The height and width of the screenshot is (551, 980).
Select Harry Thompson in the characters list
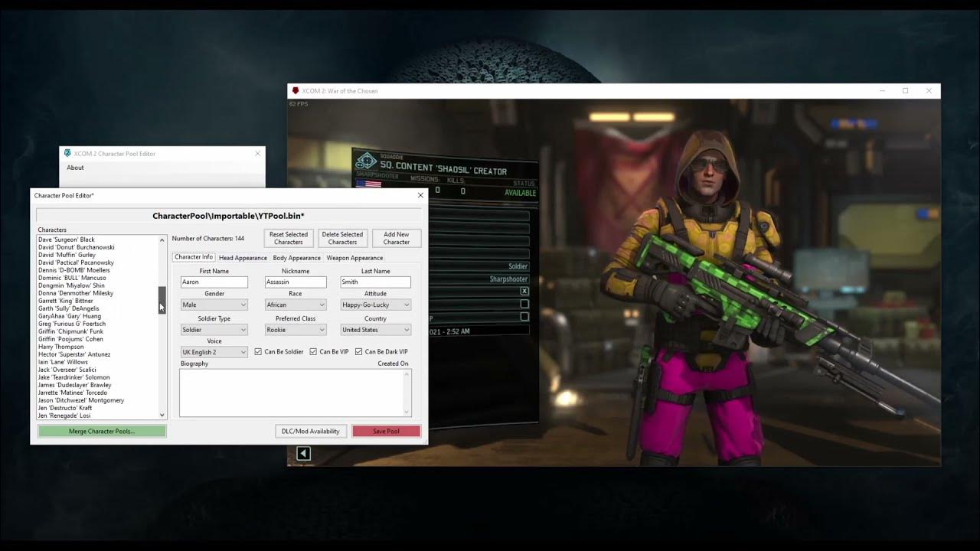tap(61, 347)
